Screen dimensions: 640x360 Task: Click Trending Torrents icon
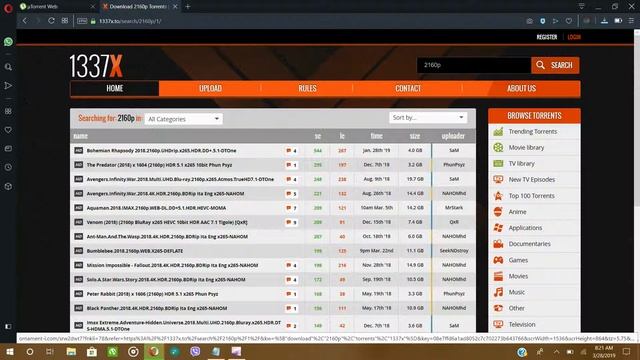pos(498,131)
